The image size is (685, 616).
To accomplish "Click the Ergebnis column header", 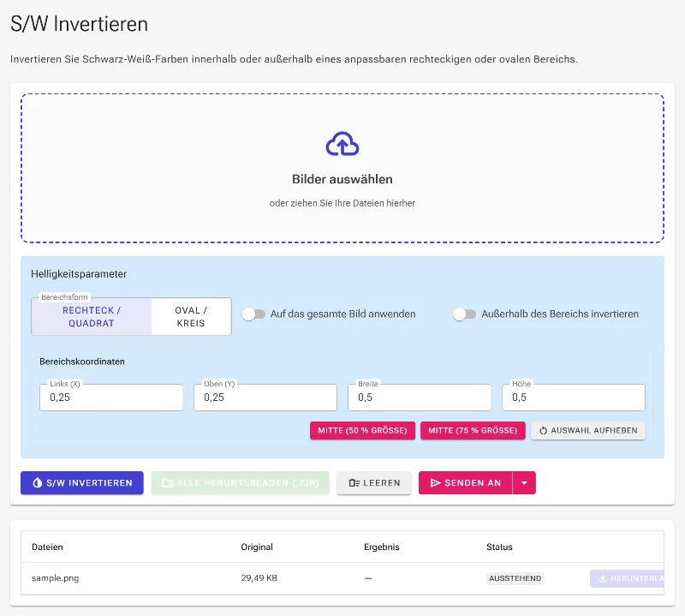I will [381, 547].
